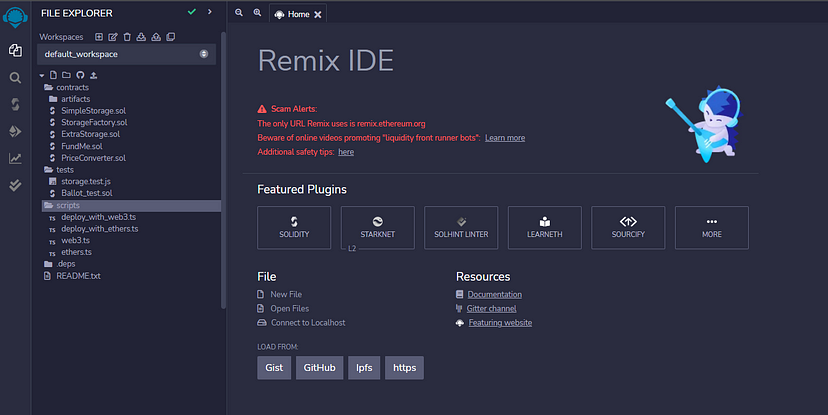This screenshot has width=828, height=415.
Task: Click the clone workspace icon
Action: [x=171, y=36]
